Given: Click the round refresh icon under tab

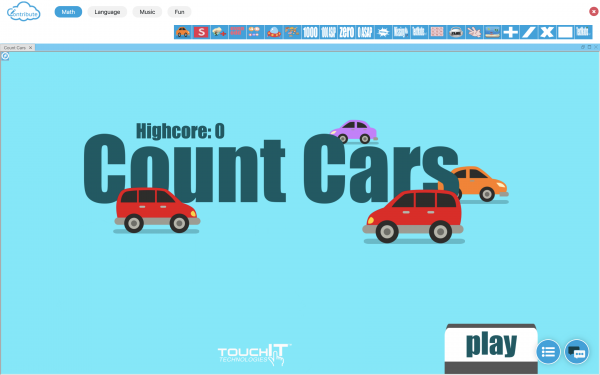Looking at the screenshot, I should tap(5, 56).
